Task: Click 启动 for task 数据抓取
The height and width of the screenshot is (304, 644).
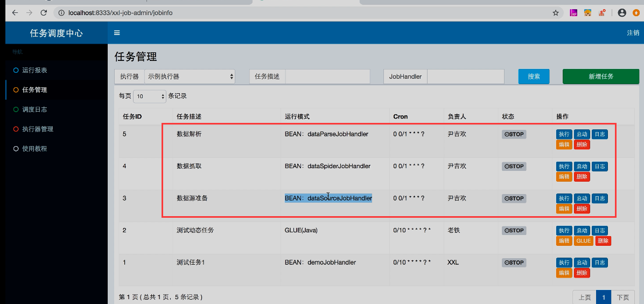Action: [x=582, y=166]
